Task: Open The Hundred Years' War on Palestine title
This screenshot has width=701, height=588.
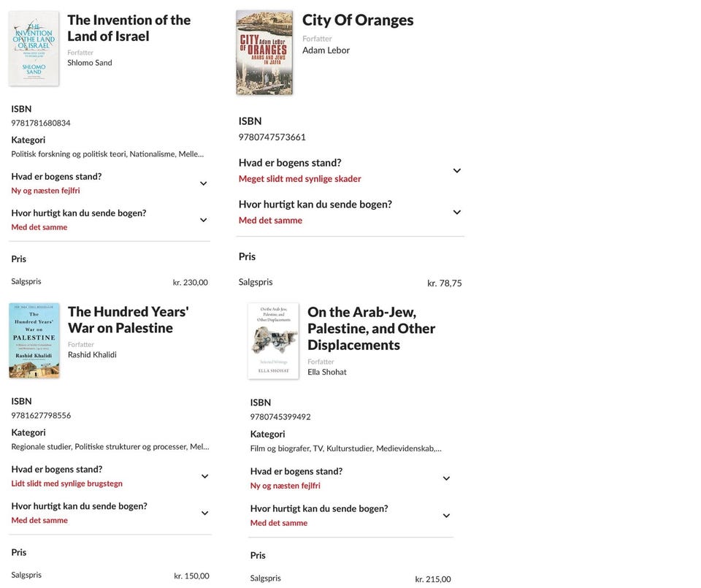Action: point(128,320)
